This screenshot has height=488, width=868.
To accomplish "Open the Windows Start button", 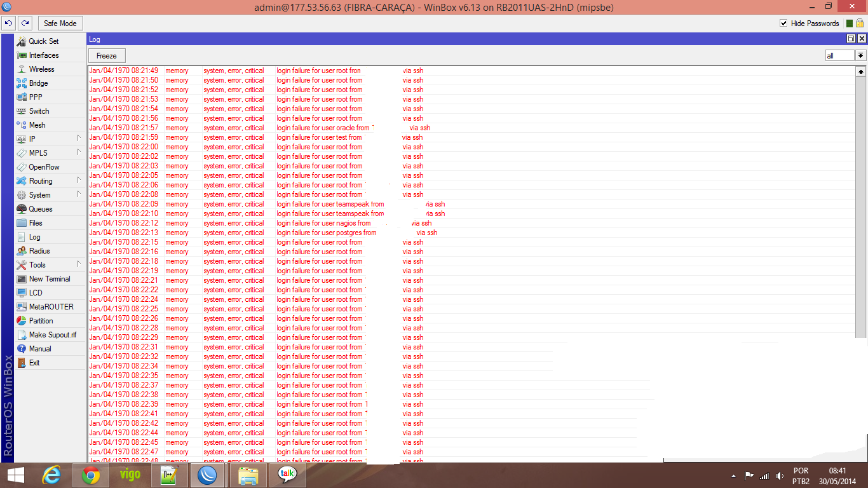I will pos(15,475).
